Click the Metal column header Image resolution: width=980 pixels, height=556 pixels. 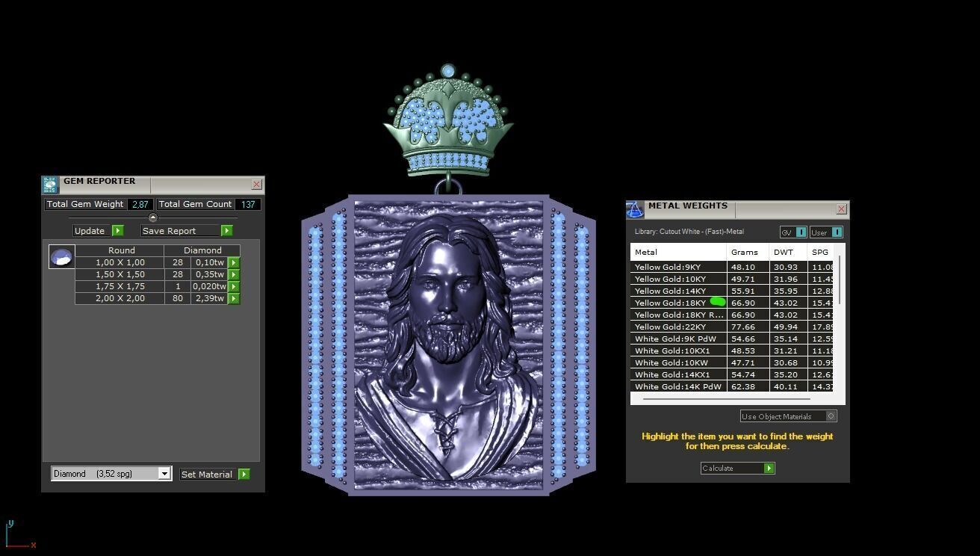pyautogui.click(x=678, y=252)
